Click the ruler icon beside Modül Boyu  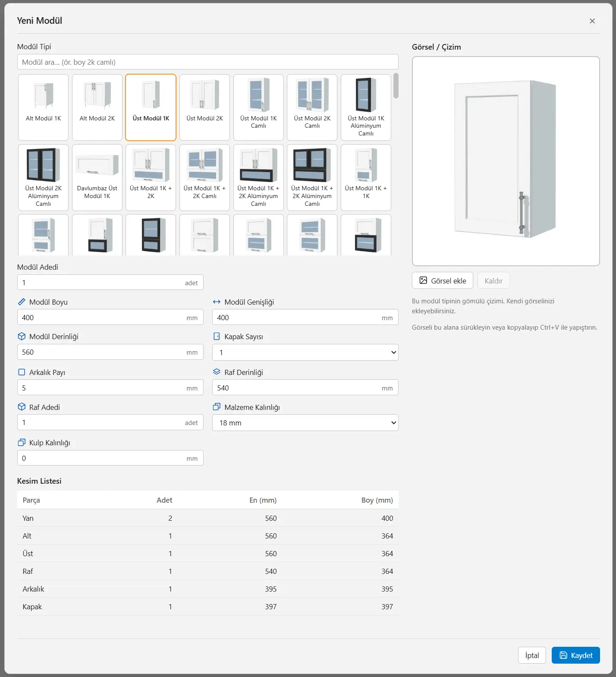[x=22, y=302]
